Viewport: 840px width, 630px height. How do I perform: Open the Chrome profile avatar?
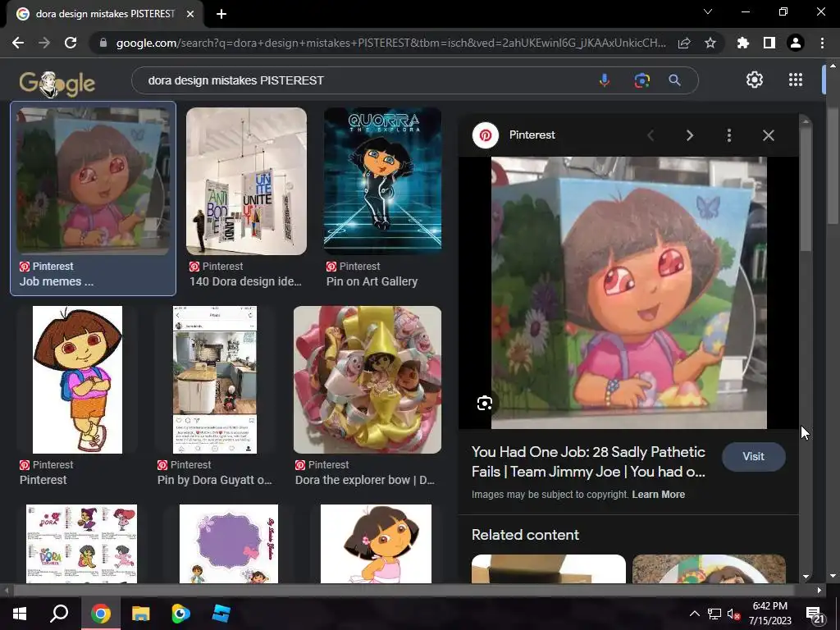[x=796, y=43]
